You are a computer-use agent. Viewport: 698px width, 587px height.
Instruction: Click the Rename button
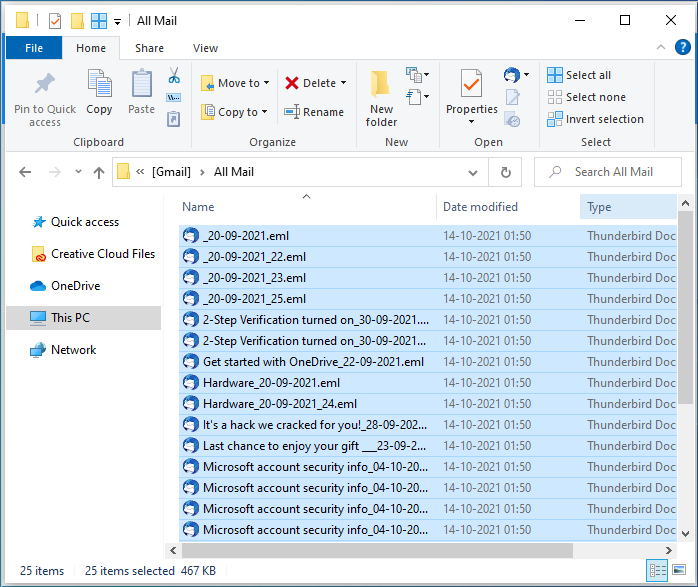pos(314,112)
